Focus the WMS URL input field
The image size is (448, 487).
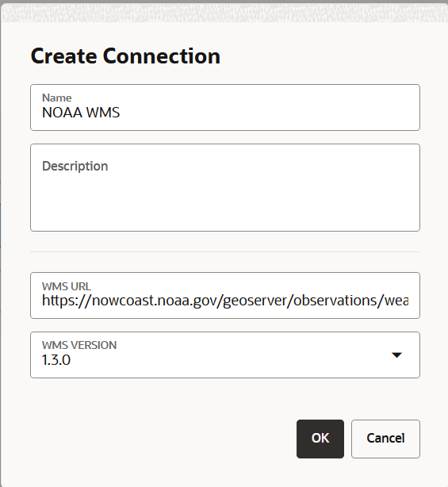[x=225, y=295]
